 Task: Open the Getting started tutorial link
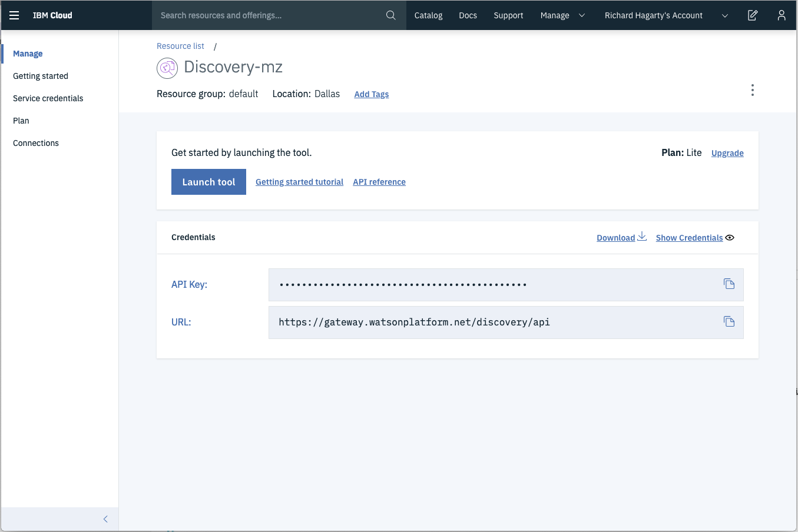tap(299, 182)
